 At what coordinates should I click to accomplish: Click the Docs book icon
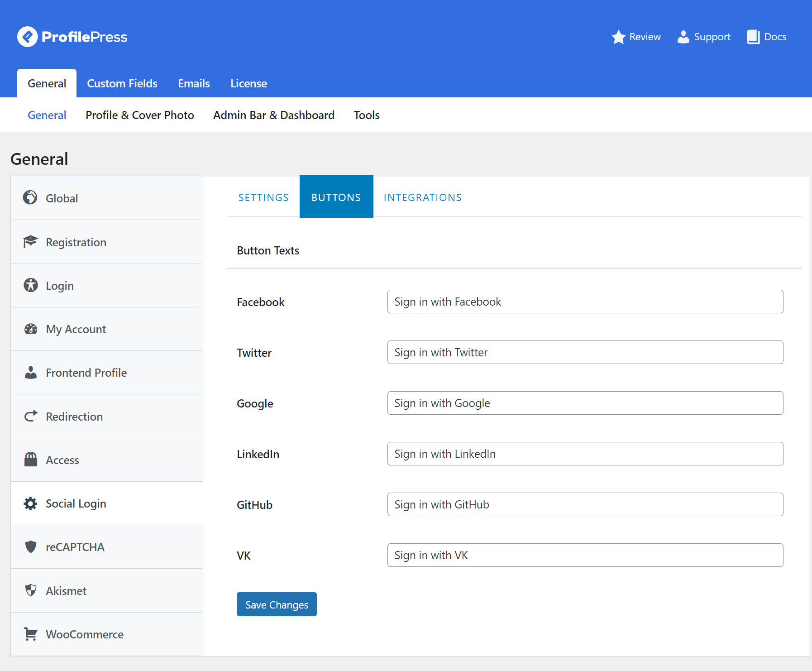click(753, 37)
